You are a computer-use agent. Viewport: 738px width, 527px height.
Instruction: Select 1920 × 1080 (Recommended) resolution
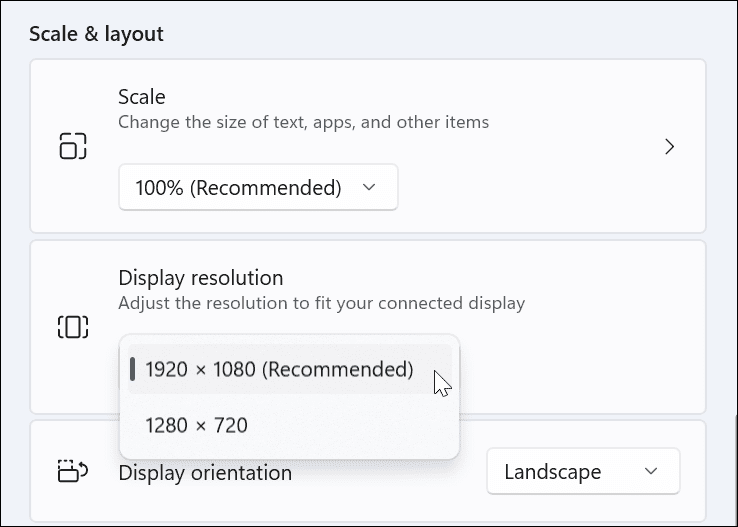[x=289, y=369]
